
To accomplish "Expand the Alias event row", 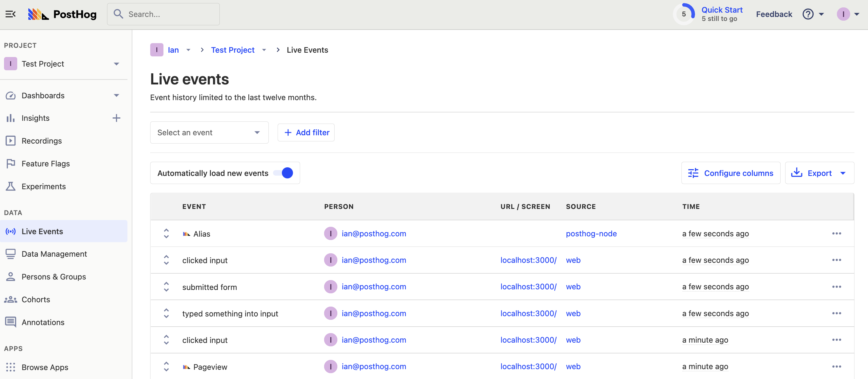I will pos(166,233).
